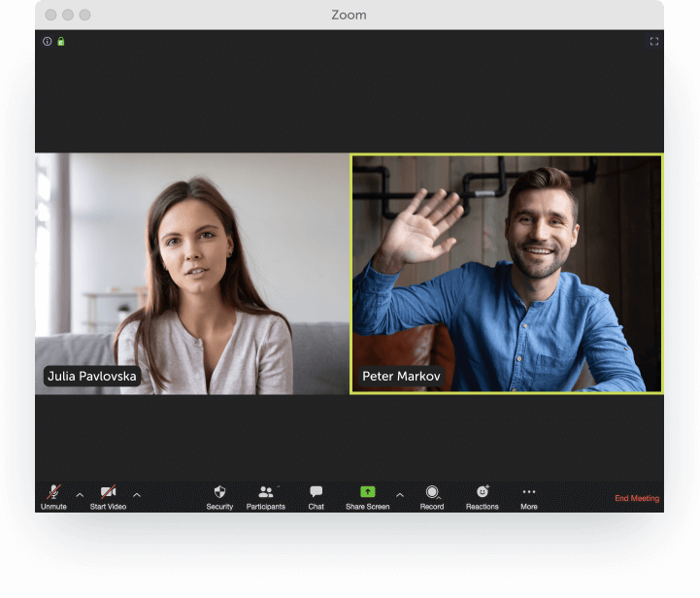The image size is (700, 598).
Task: Minimize the Zoom window
Action: pyautogui.click(x=68, y=15)
